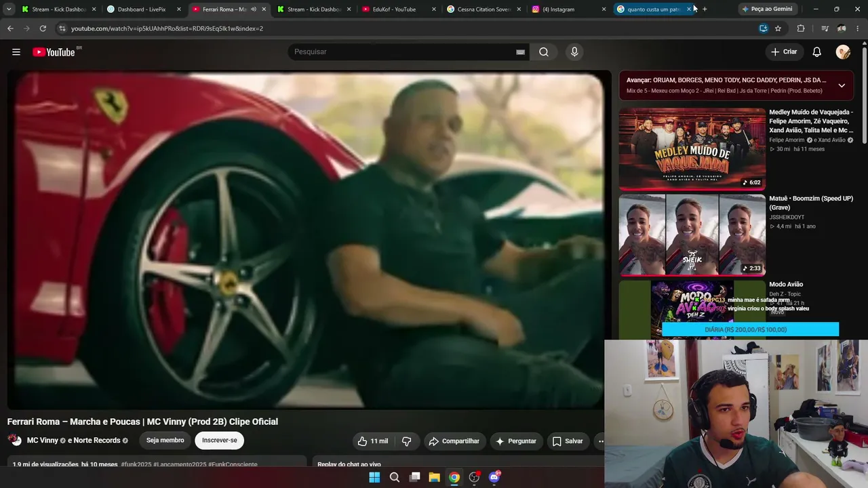
Task: Open the MC Vinny channel link
Action: 43,441
